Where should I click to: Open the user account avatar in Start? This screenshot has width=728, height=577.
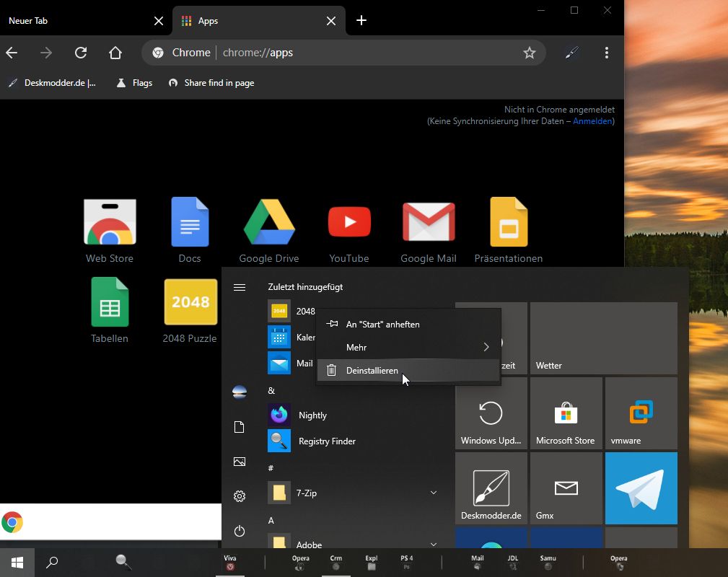click(x=240, y=392)
